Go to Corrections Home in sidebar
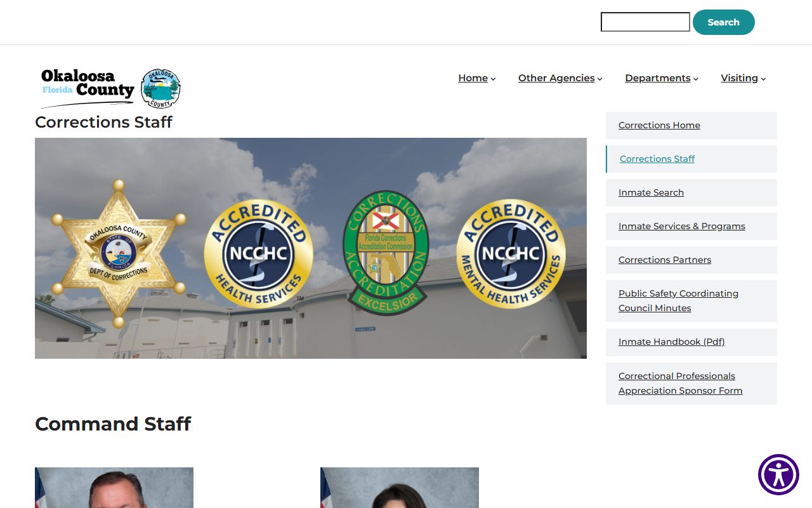This screenshot has width=812, height=508. pyautogui.click(x=659, y=125)
